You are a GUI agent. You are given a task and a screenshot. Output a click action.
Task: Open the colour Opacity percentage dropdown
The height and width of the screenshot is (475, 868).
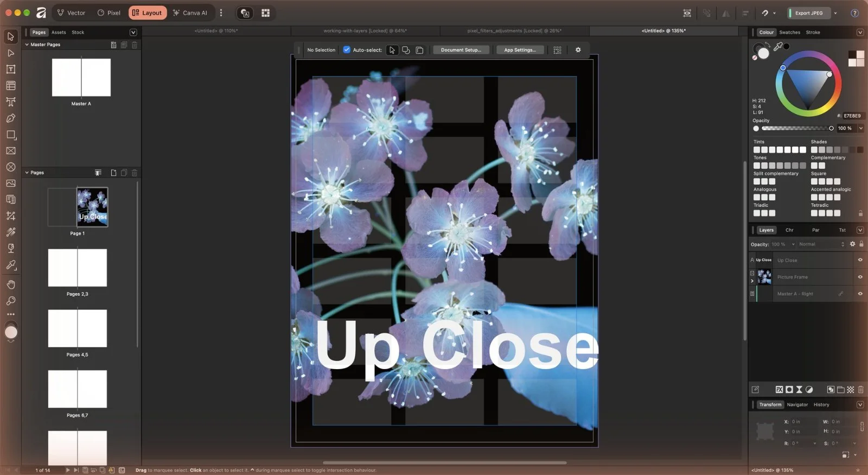(860, 129)
